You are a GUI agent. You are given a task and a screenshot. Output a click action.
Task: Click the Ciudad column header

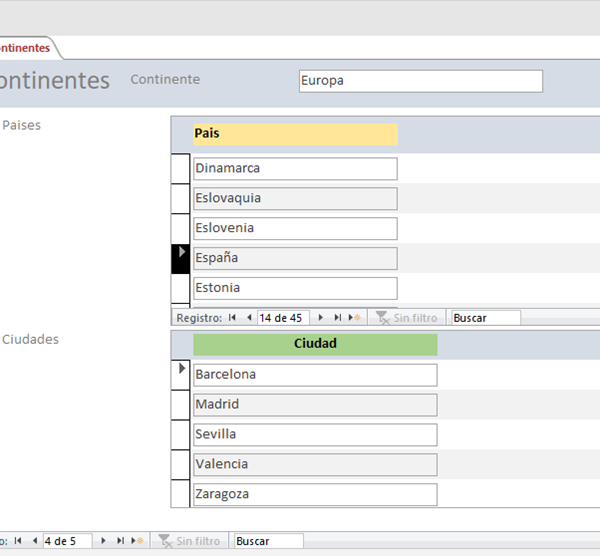pyautogui.click(x=315, y=344)
